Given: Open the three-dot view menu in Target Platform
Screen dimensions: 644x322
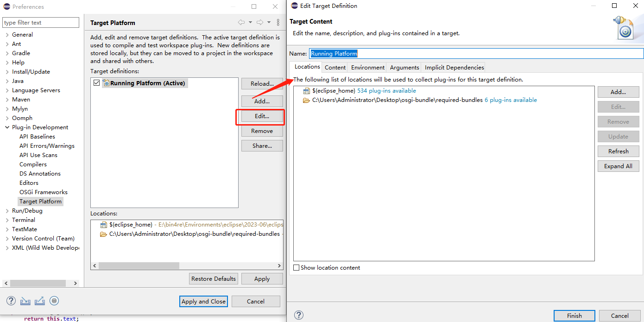Looking at the screenshot, I should coord(278,22).
